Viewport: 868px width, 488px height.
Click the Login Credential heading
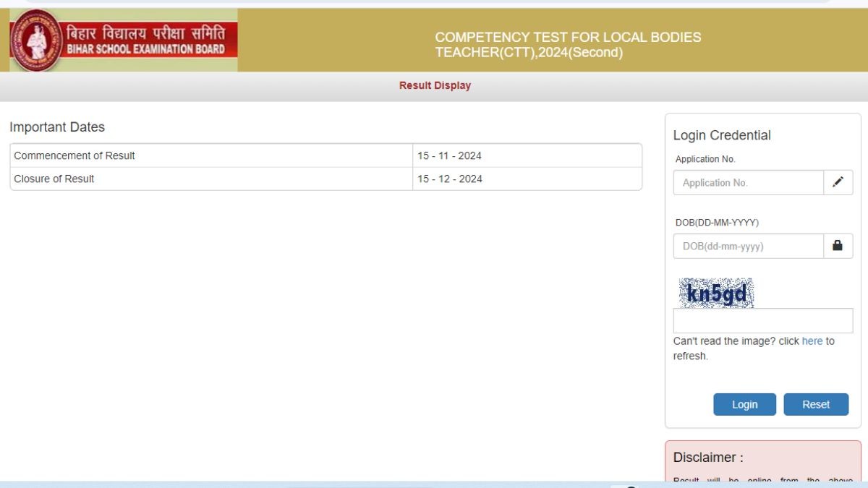pyautogui.click(x=722, y=135)
